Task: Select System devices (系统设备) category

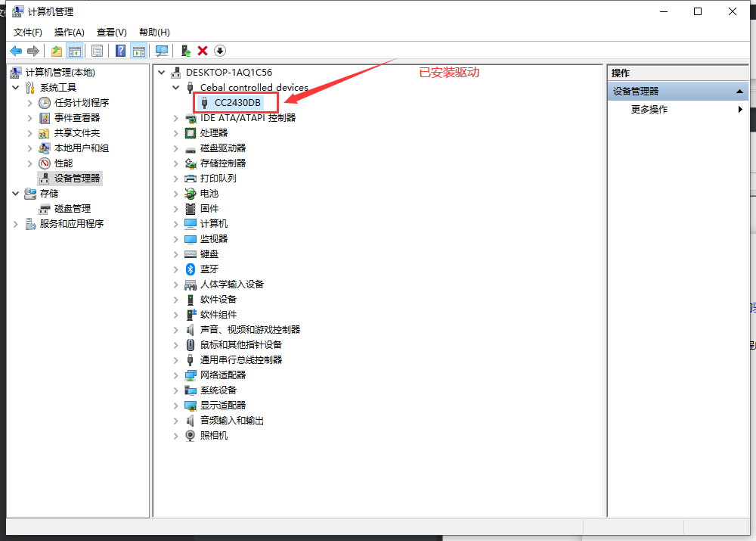Action: pos(218,390)
